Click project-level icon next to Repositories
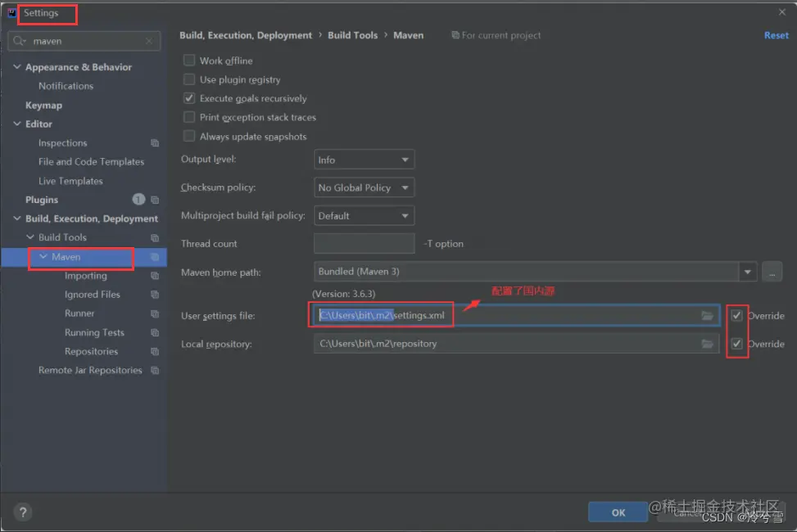Screen dimensions: 797x532 tap(155, 352)
